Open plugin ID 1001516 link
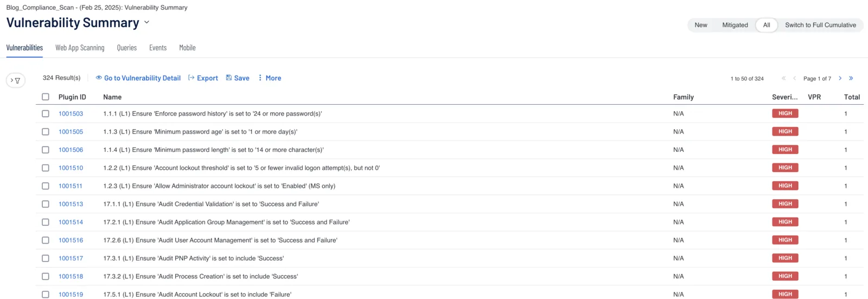Screen dimensions: 868x299 71,240
